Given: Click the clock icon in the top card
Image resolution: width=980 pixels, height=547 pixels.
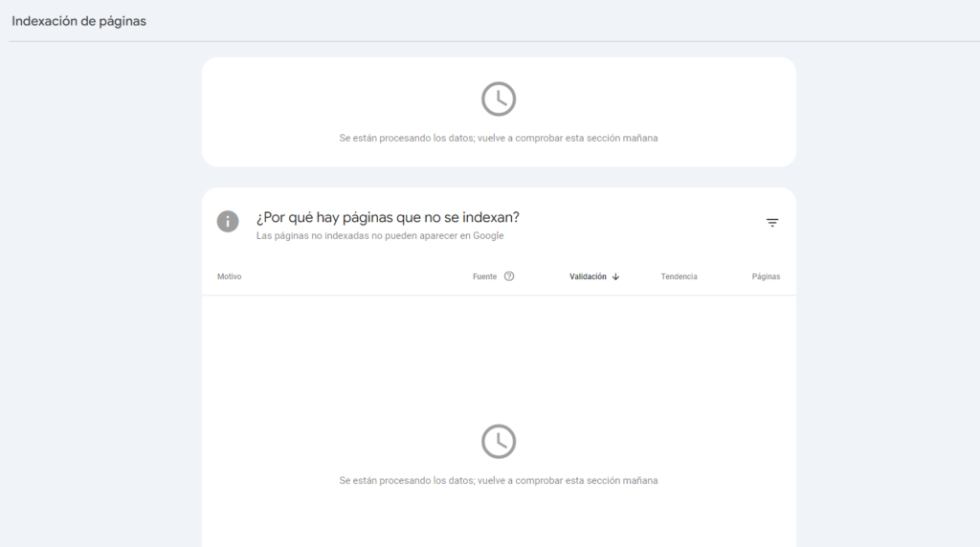Looking at the screenshot, I should [499, 98].
